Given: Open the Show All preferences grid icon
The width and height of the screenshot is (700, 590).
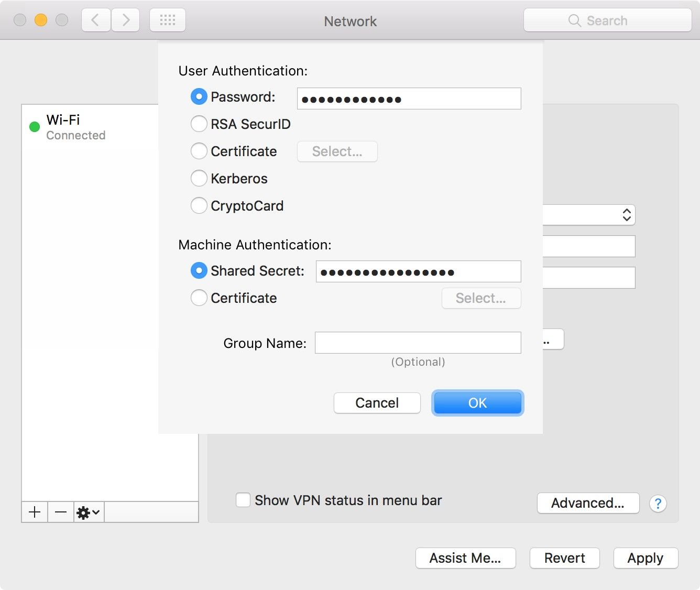Looking at the screenshot, I should click(168, 19).
